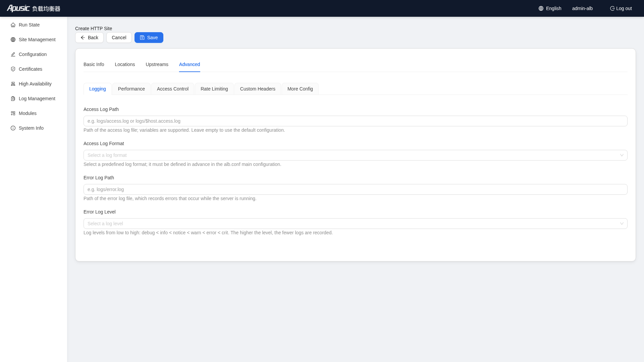Go to High Availability menu item

(34, 84)
